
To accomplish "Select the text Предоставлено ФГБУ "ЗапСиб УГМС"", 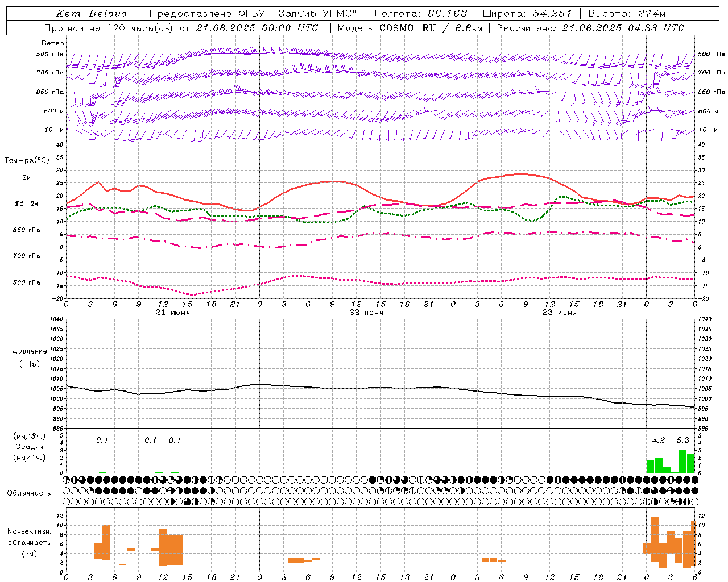I will click(254, 14).
